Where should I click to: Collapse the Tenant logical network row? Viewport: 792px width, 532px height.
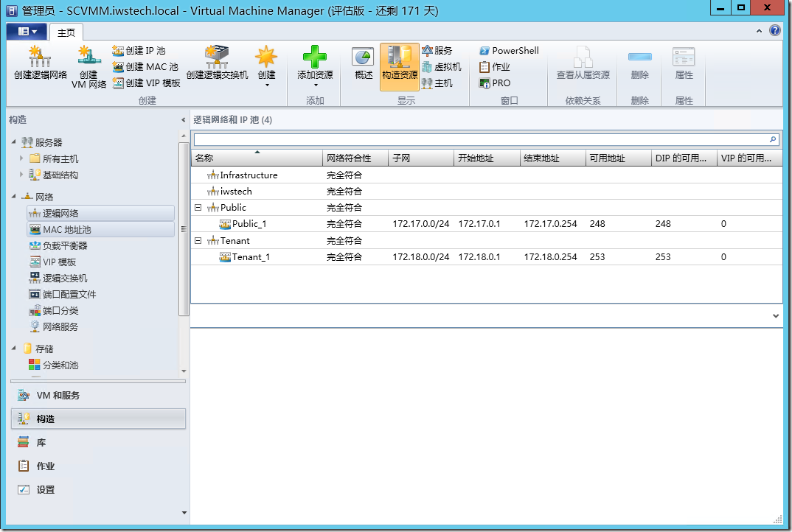tap(198, 241)
